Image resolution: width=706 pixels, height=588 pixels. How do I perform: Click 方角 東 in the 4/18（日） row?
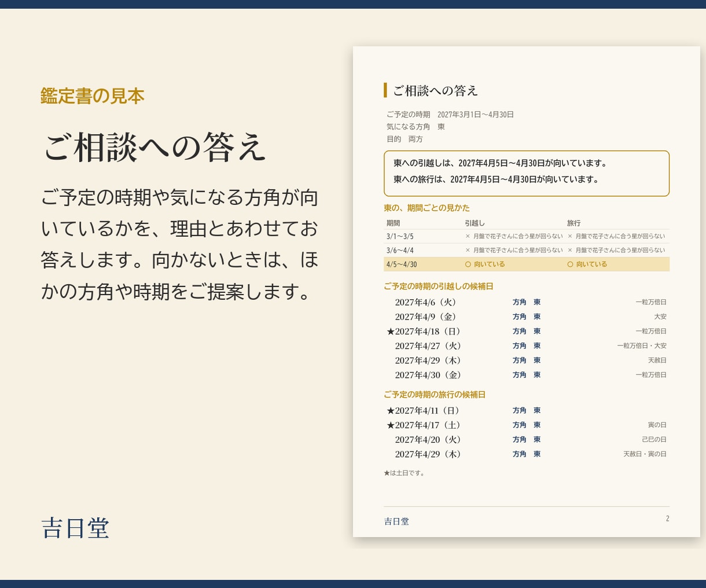[x=527, y=331]
